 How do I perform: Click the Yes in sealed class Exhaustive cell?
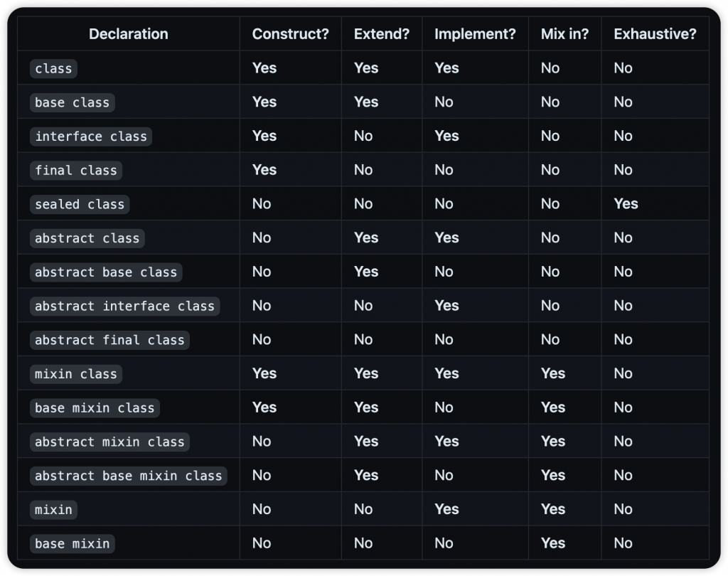tap(626, 204)
